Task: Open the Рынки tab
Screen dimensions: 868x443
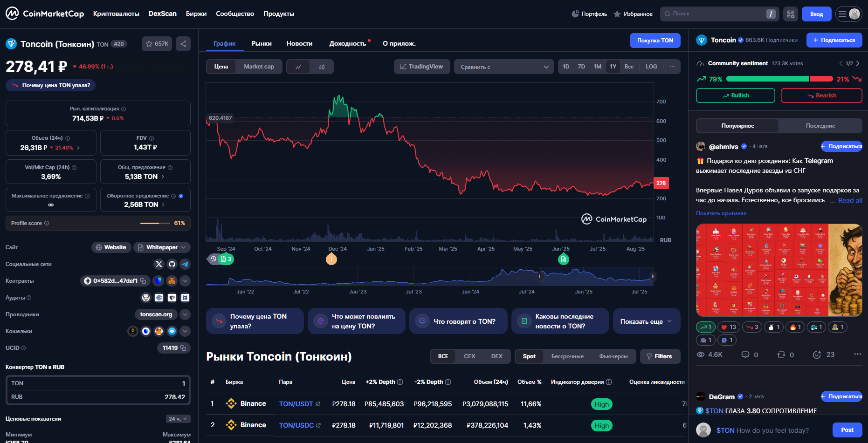Action: click(262, 43)
